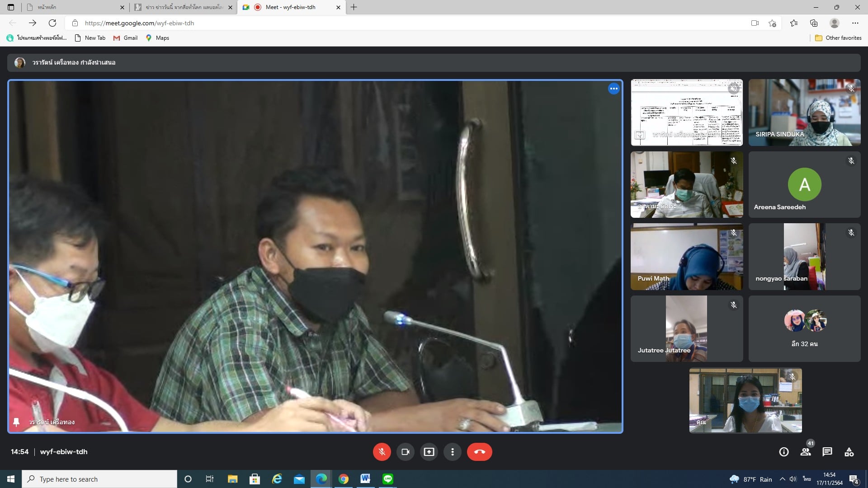The image size is (868, 488).
Task: Open the three-dot more options menu
Action: click(x=453, y=452)
